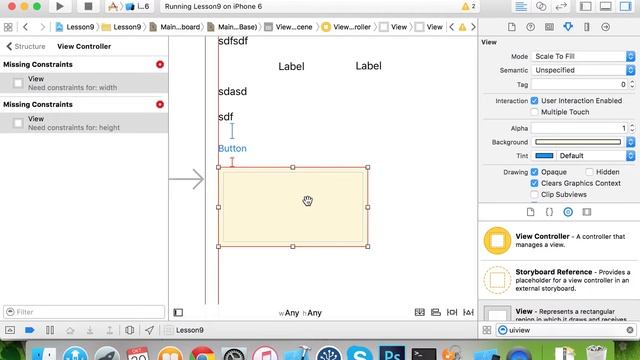The image size is (640, 360).
Task: Select Storyboard Reference in the object library
Action: tap(559, 280)
